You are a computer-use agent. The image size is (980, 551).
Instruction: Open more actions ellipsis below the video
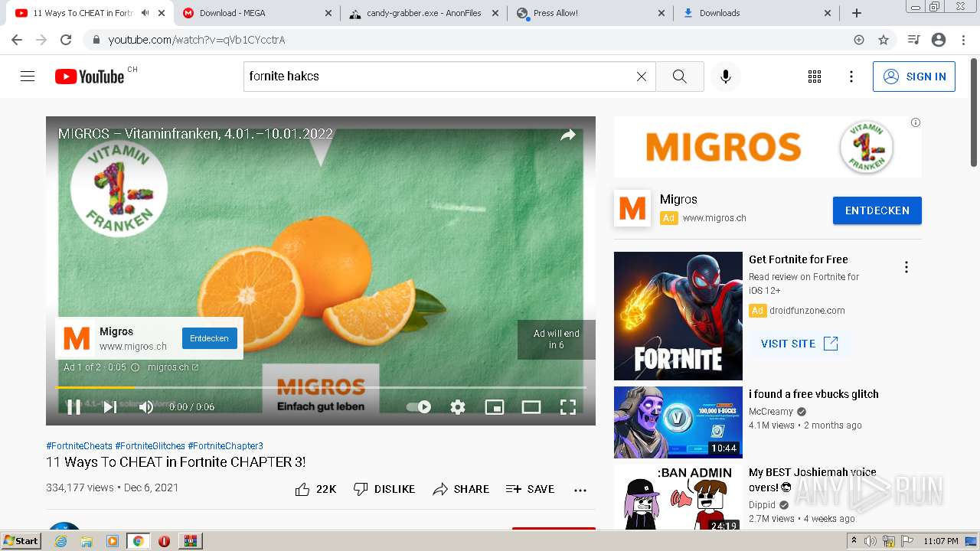click(580, 490)
